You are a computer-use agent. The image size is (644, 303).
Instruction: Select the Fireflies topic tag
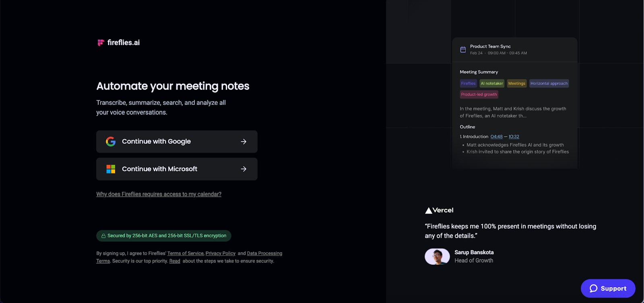tap(468, 83)
